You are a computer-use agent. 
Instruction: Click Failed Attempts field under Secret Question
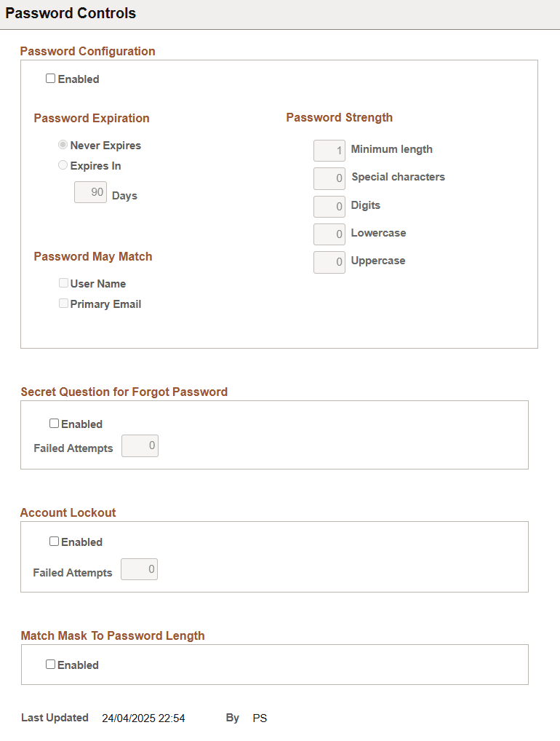click(x=140, y=445)
